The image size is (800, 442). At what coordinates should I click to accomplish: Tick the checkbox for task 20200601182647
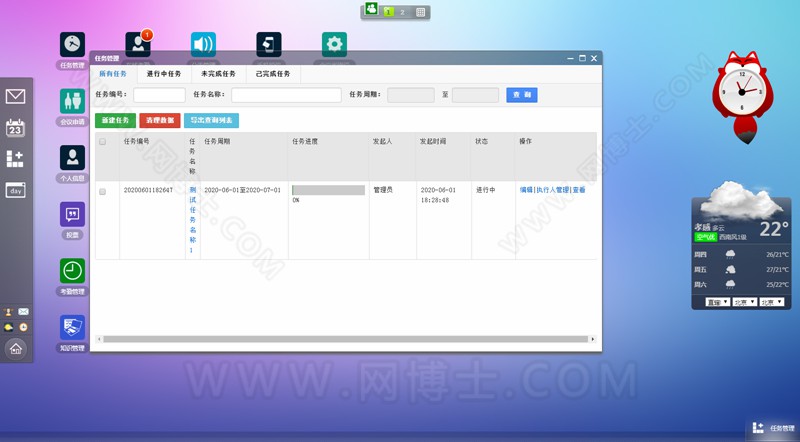[103, 192]
